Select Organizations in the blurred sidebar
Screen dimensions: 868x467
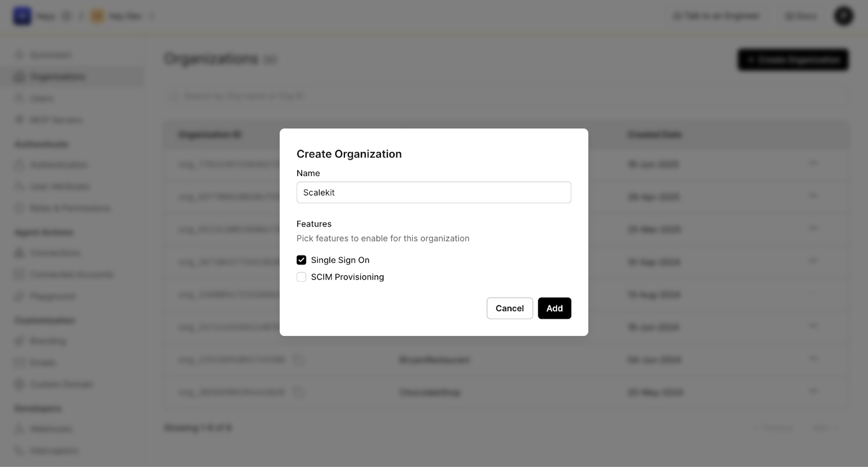(72, 77)
